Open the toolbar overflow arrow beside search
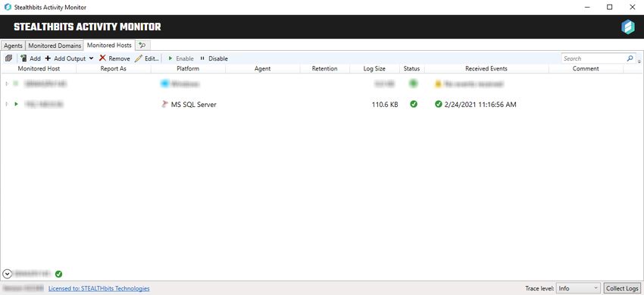This screenshot has height=295, width=644. click(639, 61)
